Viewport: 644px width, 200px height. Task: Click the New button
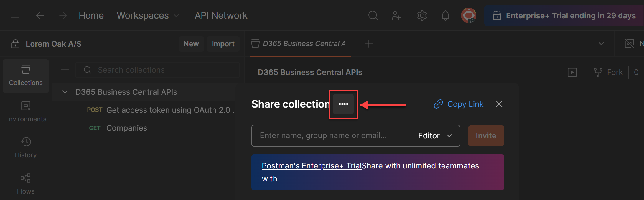[191, 44]
